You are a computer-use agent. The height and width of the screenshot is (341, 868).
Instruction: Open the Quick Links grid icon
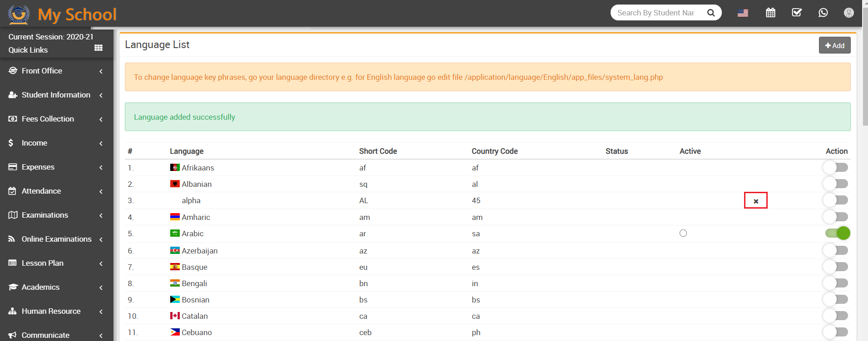98,48
